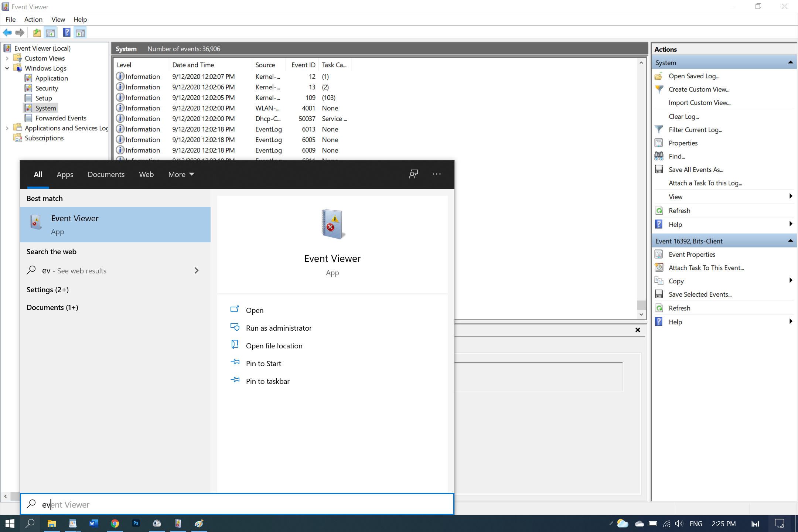The width and height of the screenshot is (798, 532).
Task: Click Attach Task To This Event icon
Action: (659, 268)
